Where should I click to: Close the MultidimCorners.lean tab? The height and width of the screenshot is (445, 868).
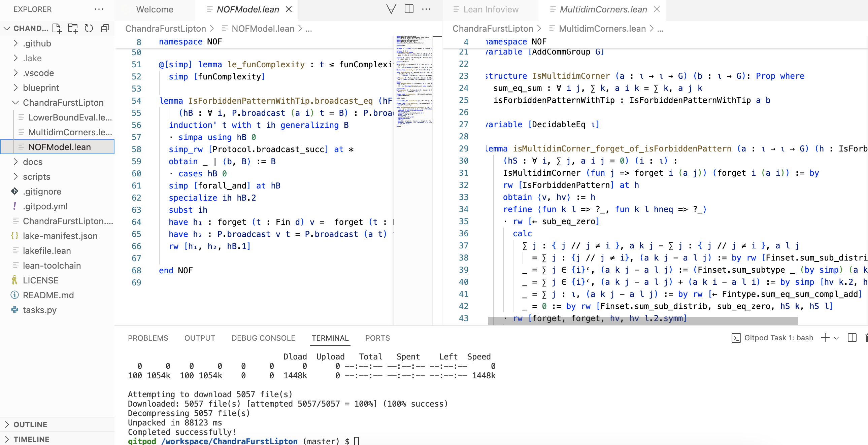657,9
